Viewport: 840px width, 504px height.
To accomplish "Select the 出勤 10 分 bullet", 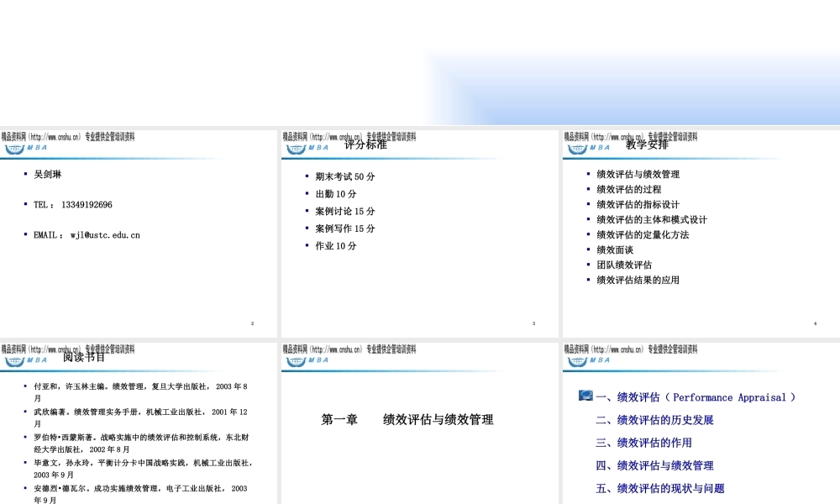I will pos(336,194).
